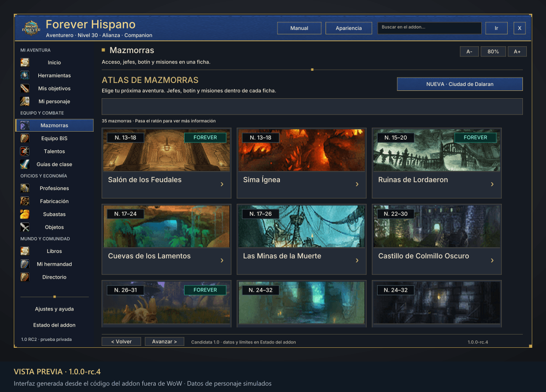Screen dimensions: 546x392
Task: Increase text size with A+ button
Action: tap(517, 52)
